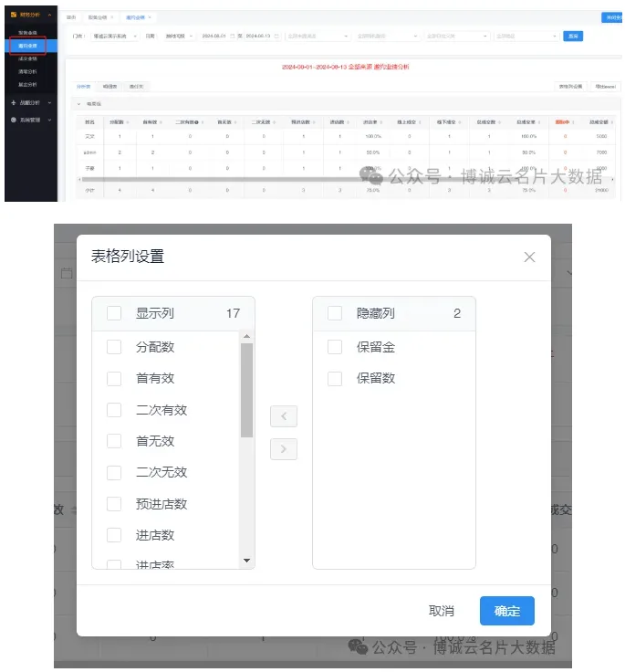Confirm with the blue 确定 button
The height and width of the screenshot is (672, 625).
[x=506, y=611]
